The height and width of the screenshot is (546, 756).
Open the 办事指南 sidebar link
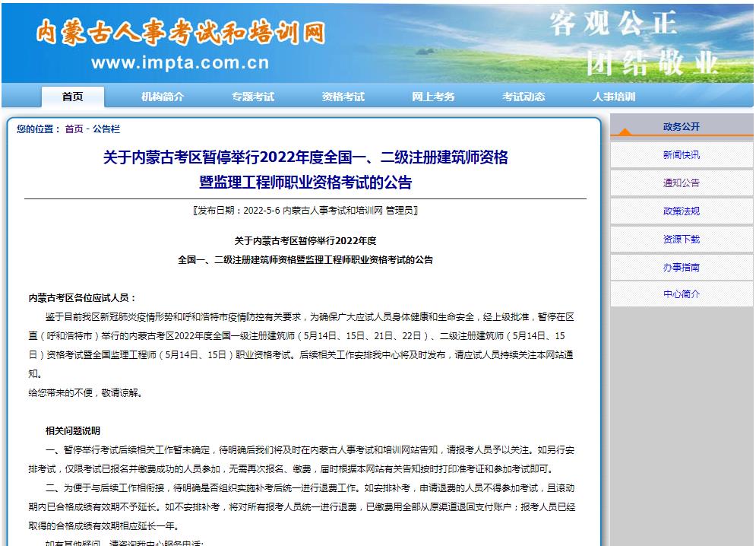click(x=681, y=268)
